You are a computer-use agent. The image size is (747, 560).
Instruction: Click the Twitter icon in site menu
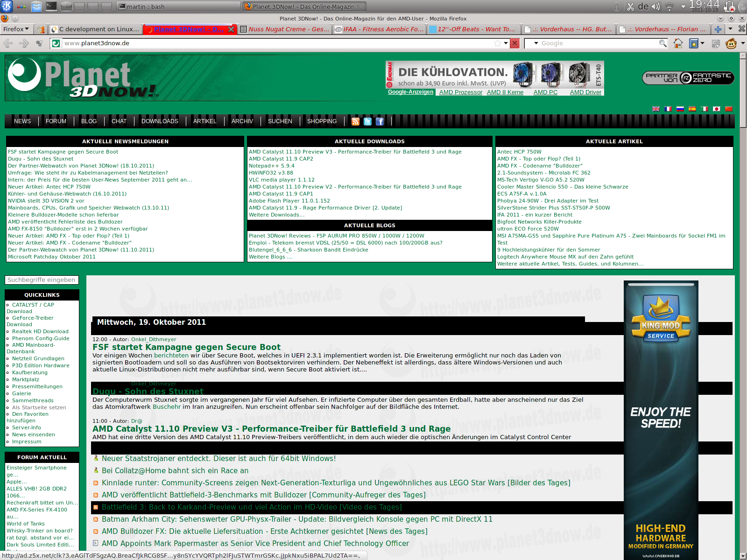point(367,121)
